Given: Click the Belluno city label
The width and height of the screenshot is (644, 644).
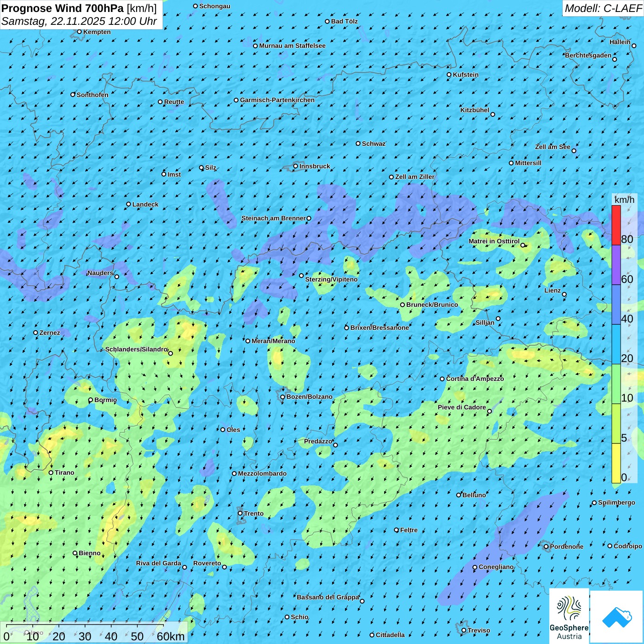Looking at the screenshot, I should pyautogui.click(x=474, y=495).
